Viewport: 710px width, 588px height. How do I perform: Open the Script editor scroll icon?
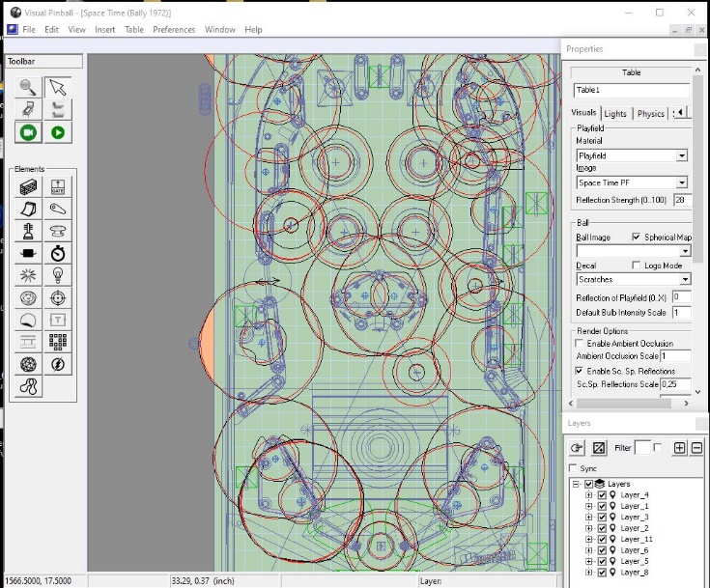pyautogui.click(x=58, y=109)
